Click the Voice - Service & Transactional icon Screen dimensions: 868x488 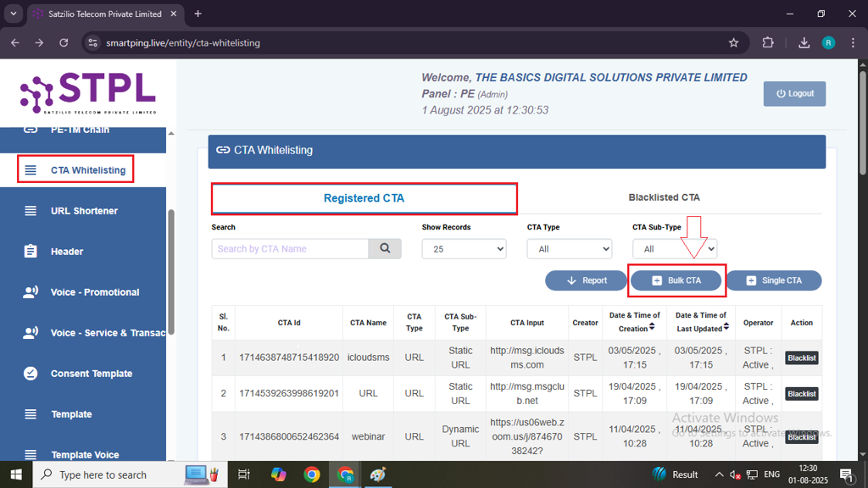point(31,332)
